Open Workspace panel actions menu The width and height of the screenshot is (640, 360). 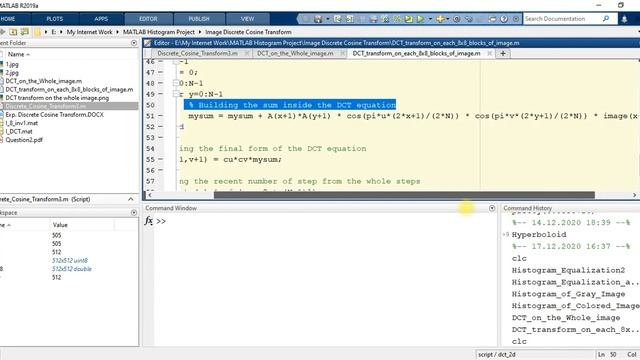pos(134,213)
